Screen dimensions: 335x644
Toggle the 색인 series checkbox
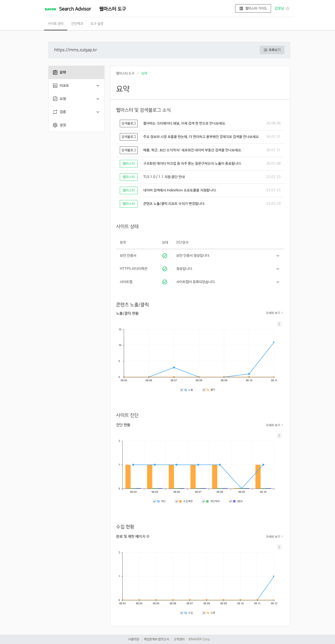pyautogui.click(x=154, y=501)
